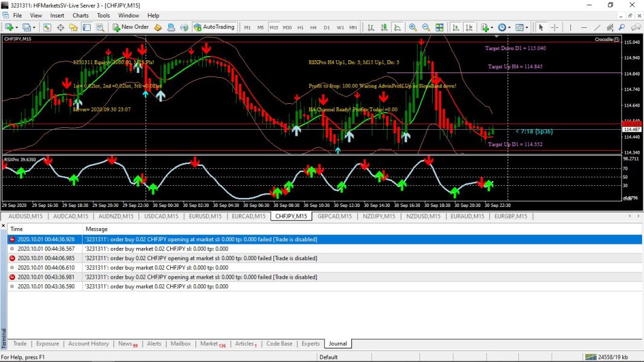The width and height of the screenshot is (644, 362).
Task: Click the New Order button
Action: point(130,27)
